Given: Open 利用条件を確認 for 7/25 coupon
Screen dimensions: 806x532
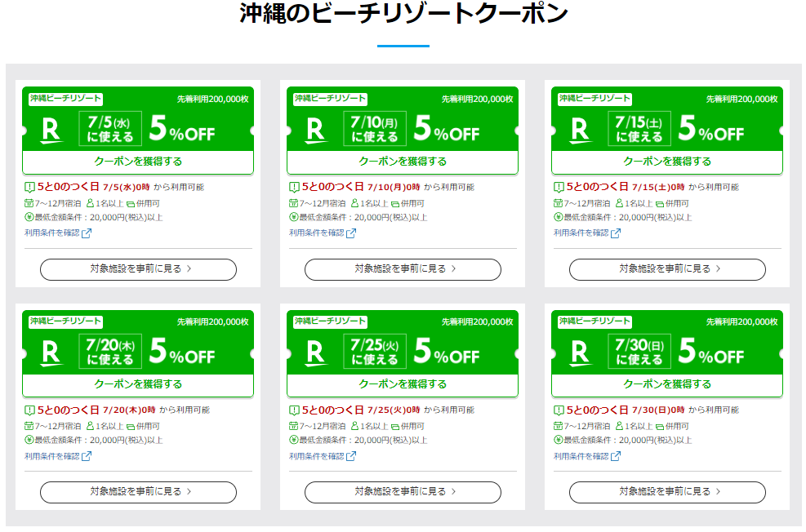Looking at the screenshot, I should [317, 456].
